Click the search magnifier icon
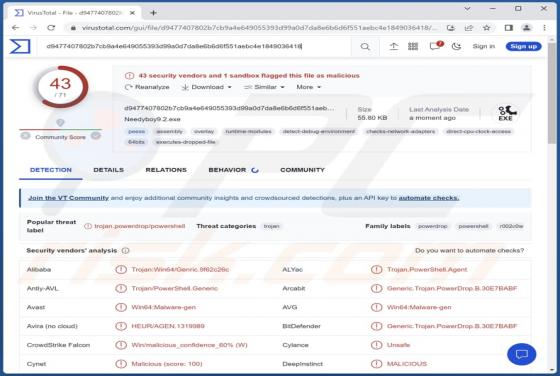The height and width of the screenshot is (376, 560). [x=365, y=46]
